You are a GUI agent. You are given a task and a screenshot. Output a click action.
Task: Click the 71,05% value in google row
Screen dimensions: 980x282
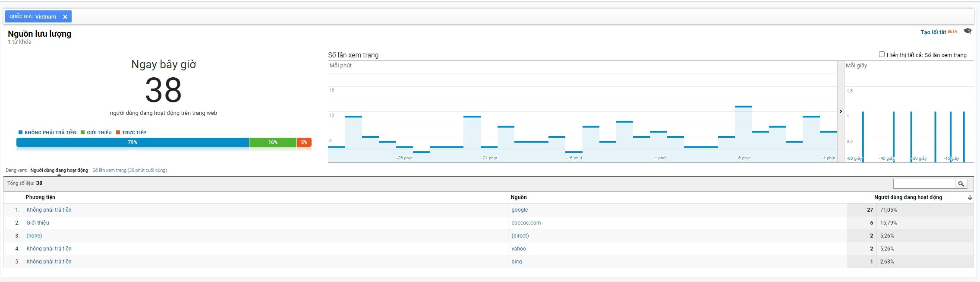point(889,210)
